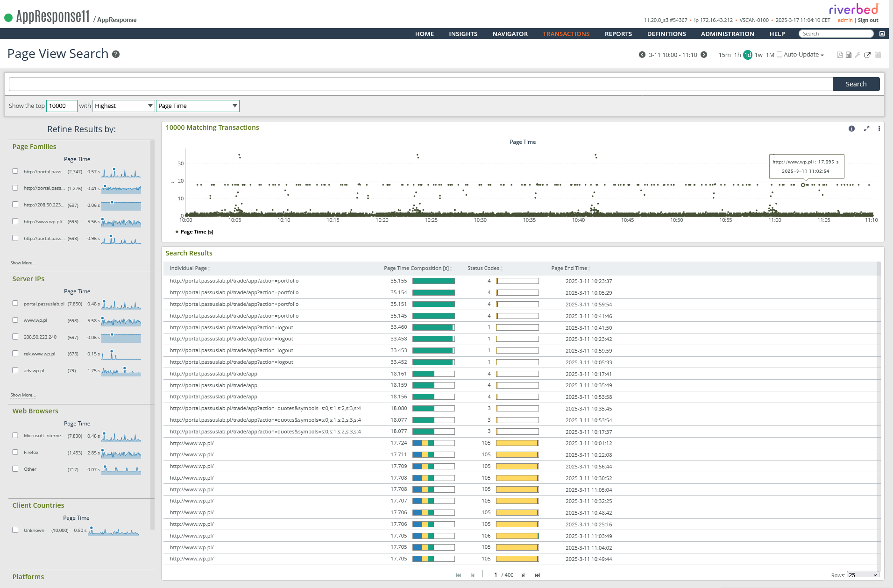Sort by Page End Time arrows
Screen dimensions: 893x588
tap(589, 269)
